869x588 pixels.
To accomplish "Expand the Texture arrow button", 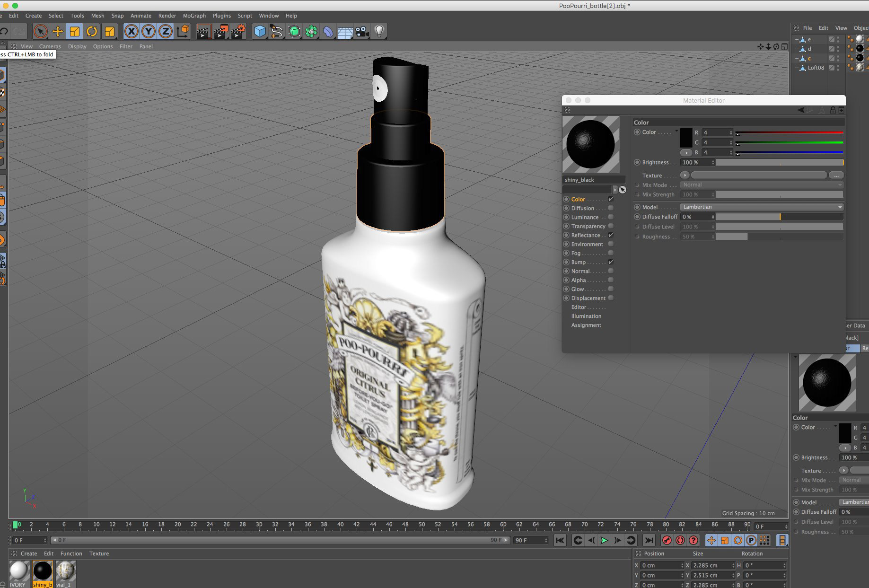I will pyautogui.click(x=685, y=175).
